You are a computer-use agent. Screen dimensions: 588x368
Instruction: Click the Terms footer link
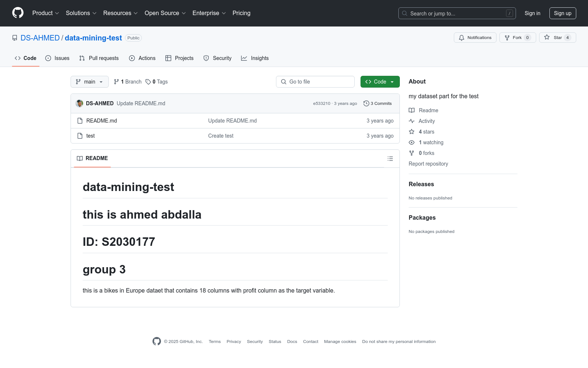pyautogui.click(x=215, y=342)
